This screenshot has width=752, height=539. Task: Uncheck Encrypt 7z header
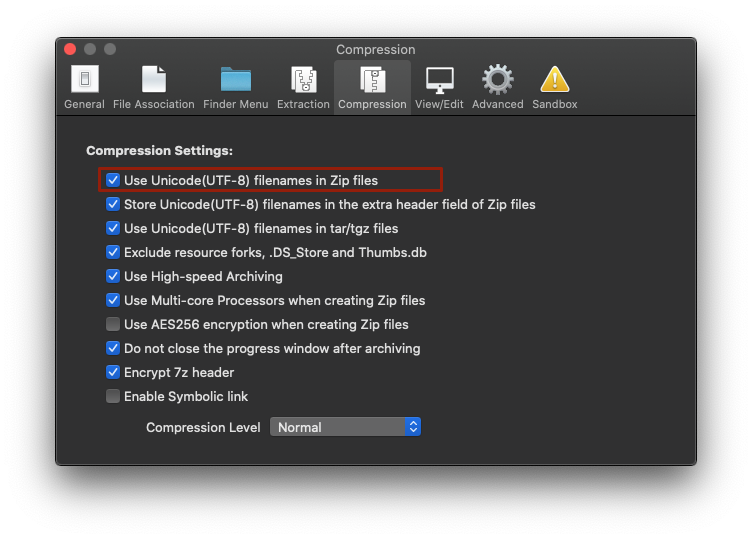[113, 372]
